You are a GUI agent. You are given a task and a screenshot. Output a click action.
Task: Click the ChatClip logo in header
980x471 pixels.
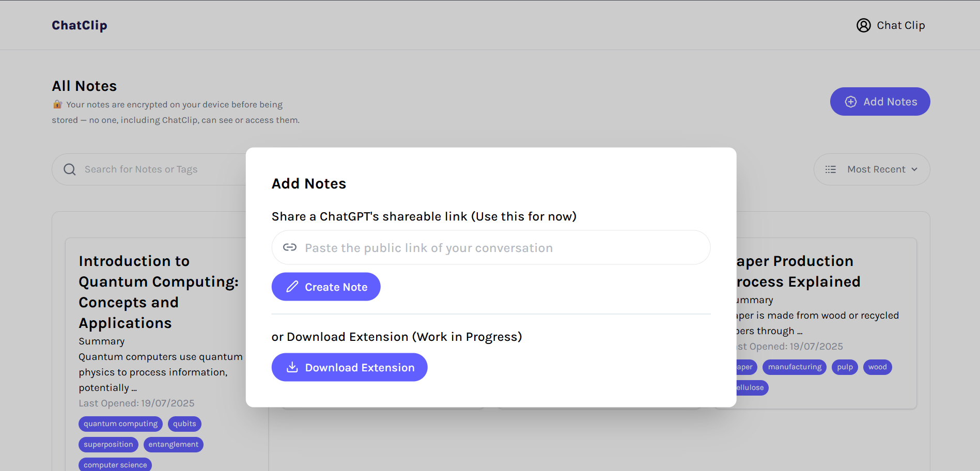[80, 25]
